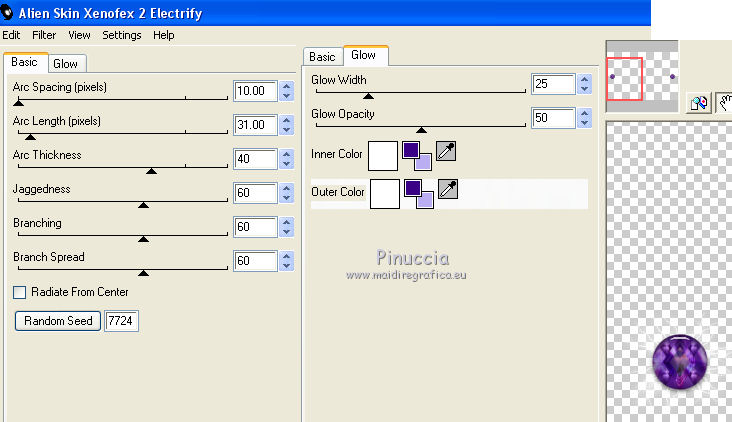Select the hand pan tool
This screenshot has height=422, width=732.
[721, 102]
